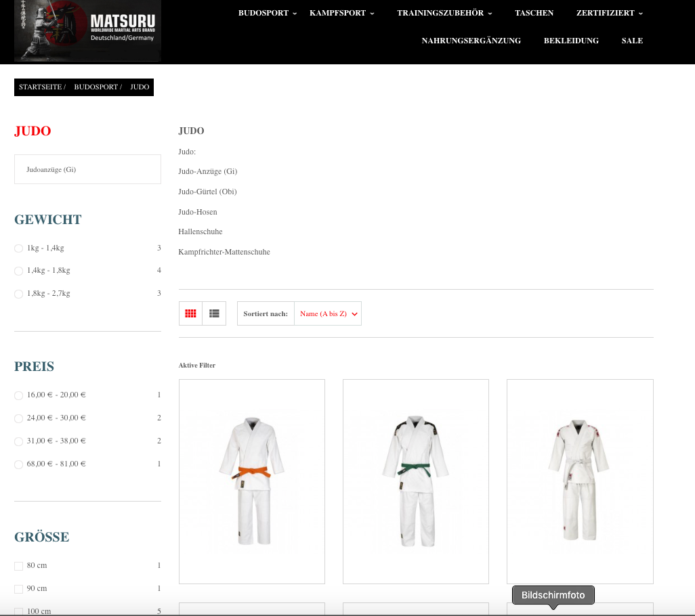Open judo suit with orange belt
695x616 pixels.
pyautogui.click(x=252, y=481)
